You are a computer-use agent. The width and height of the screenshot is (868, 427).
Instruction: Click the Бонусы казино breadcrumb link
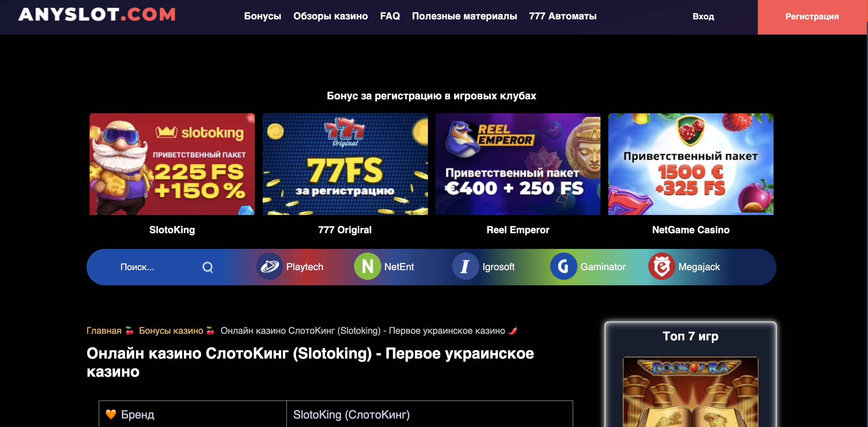(x=171, y=330)
